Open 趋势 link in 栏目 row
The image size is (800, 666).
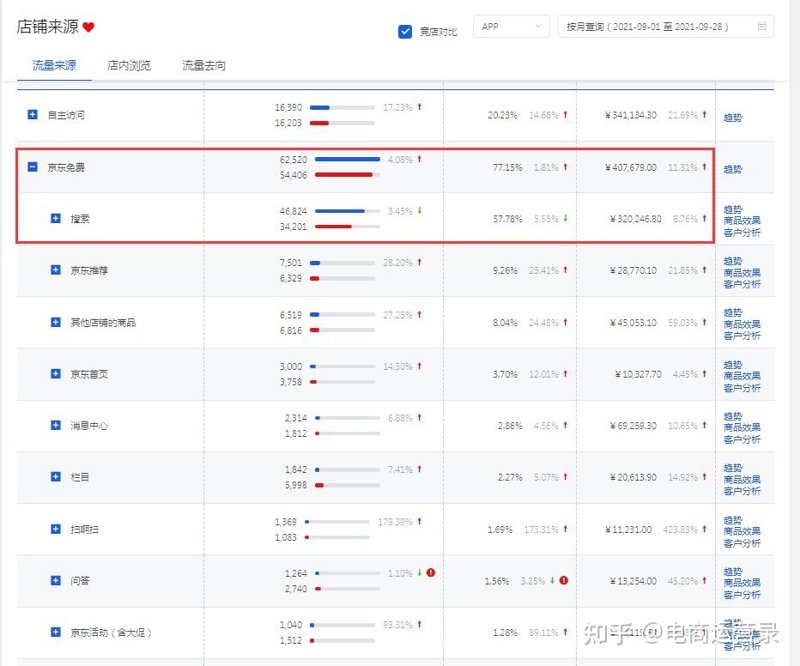(733, 467)
